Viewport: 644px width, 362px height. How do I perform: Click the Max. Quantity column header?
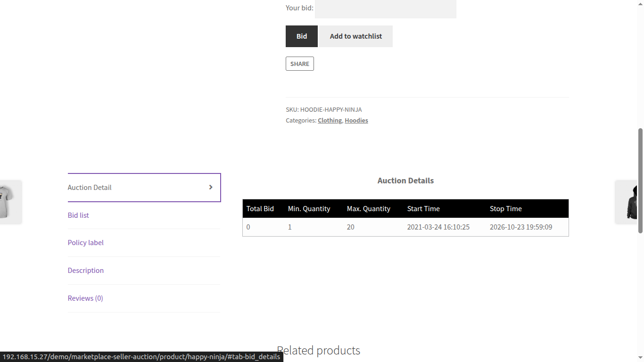pos(369,209)
